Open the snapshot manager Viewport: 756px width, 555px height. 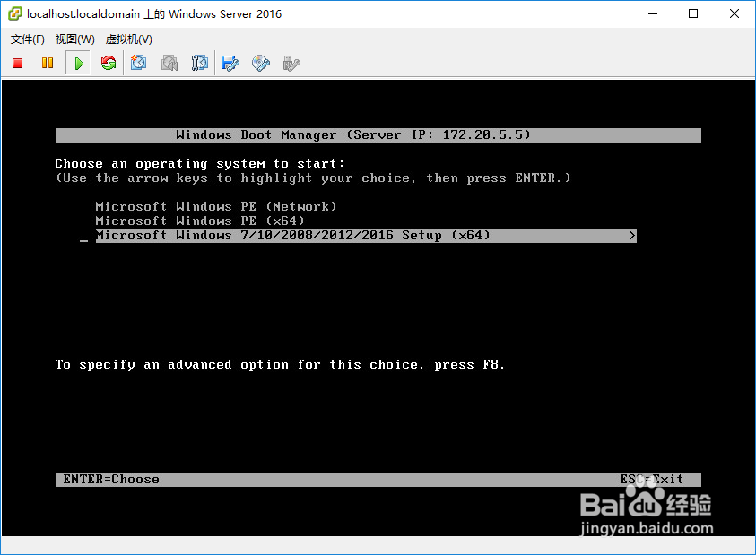pyautogui.click(x=199, y=63)
